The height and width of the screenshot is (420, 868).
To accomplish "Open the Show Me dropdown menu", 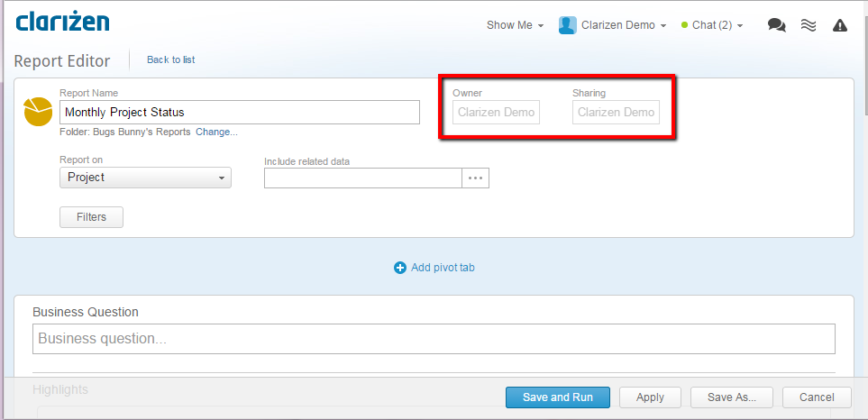I will (515, 25).
